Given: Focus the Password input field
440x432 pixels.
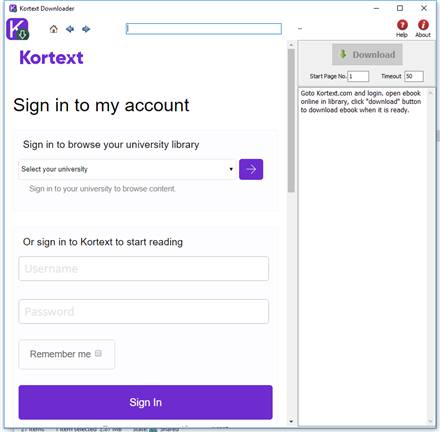Looking at the screenshot, I should pos(144,312).
